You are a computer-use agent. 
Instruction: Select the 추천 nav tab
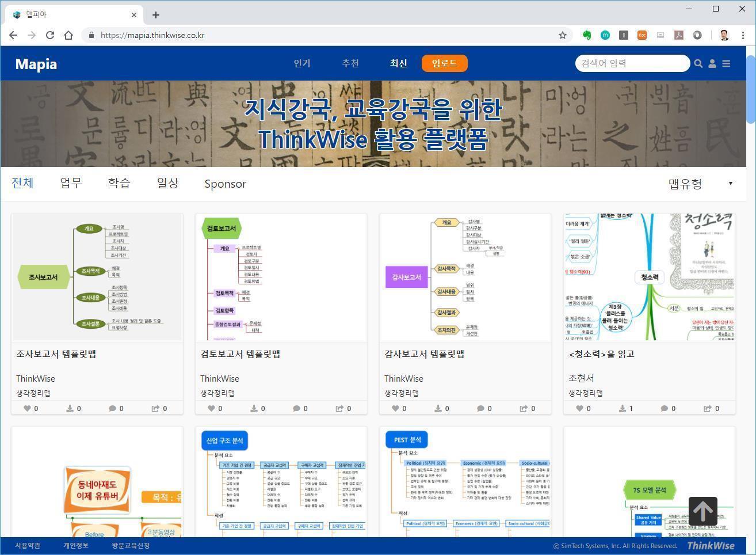[x=350, y=63]
